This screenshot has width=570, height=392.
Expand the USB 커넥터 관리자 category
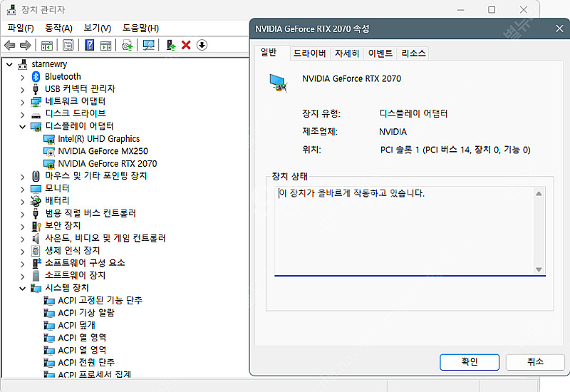pos(23,90)
